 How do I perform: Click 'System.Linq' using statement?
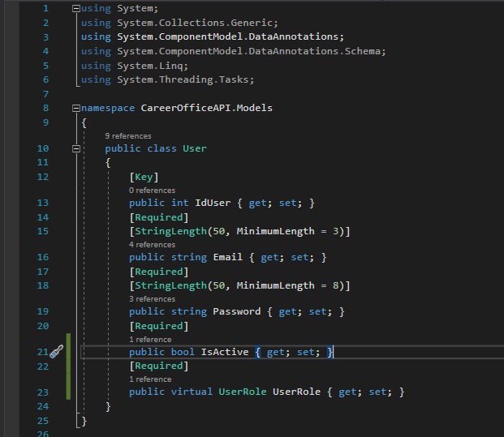tap(135, 66)
